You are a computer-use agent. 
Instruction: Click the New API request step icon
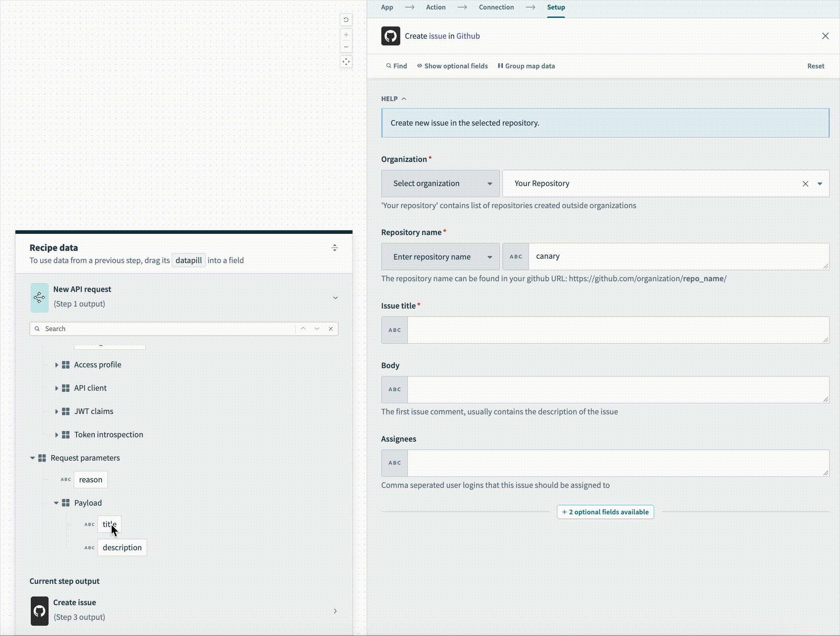point(39,297)
